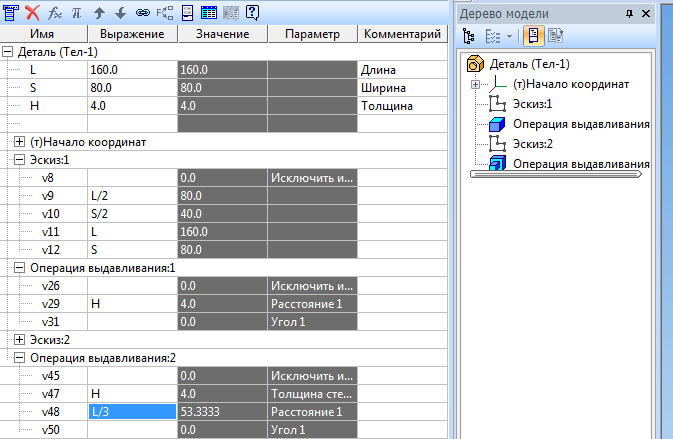Move variable down with the down arrow
673x439 pixels.
[x=121, y=13]
